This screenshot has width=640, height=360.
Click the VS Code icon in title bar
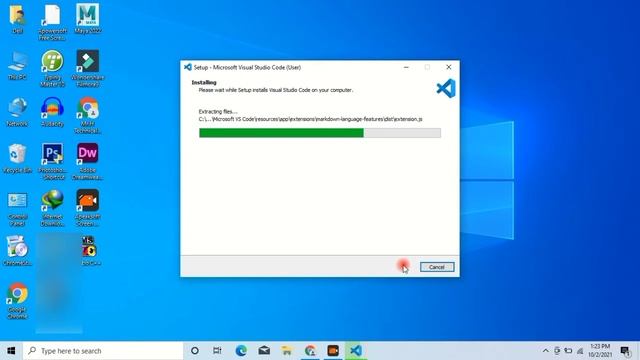click(x=188, y=67)
